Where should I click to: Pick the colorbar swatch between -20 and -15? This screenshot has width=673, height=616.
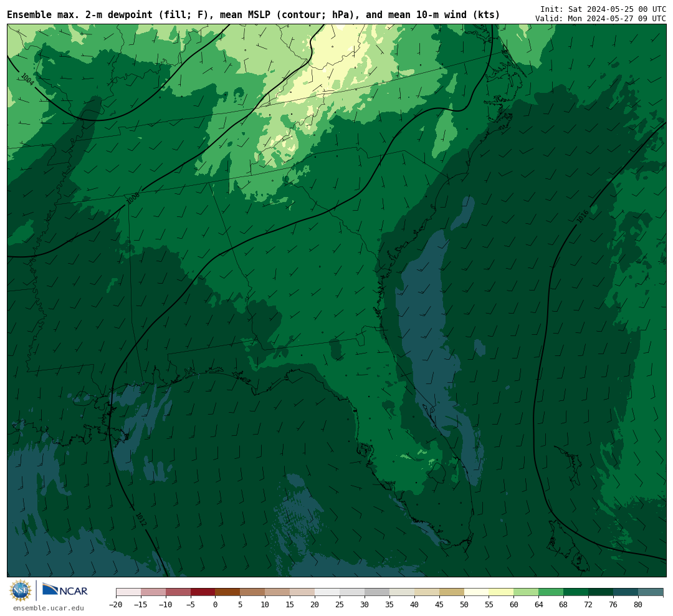(x=128, y=592)
